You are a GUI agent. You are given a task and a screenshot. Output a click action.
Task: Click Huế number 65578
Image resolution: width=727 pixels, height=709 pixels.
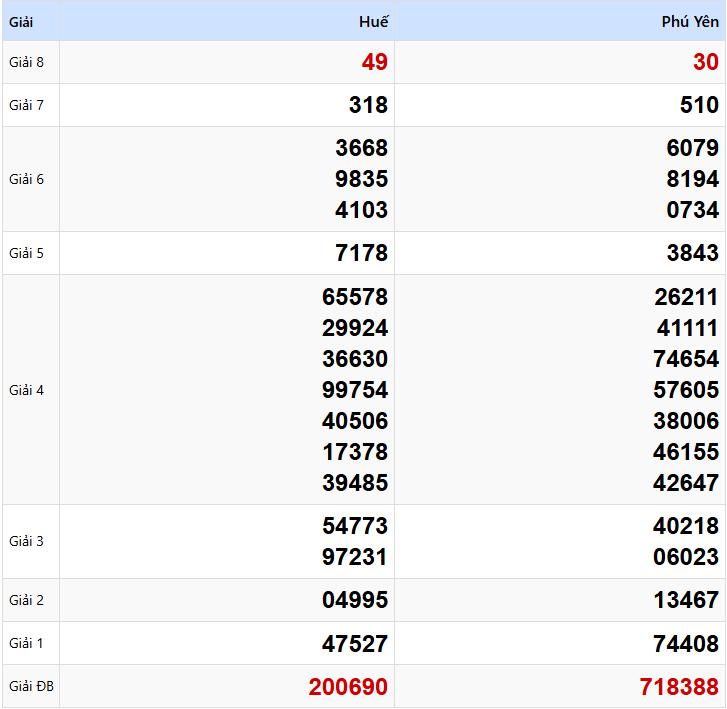point(355,297)
